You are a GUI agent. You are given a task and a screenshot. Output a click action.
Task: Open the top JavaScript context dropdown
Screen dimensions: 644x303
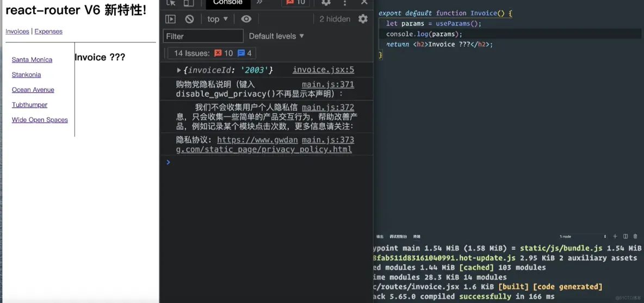click(218, 19)
